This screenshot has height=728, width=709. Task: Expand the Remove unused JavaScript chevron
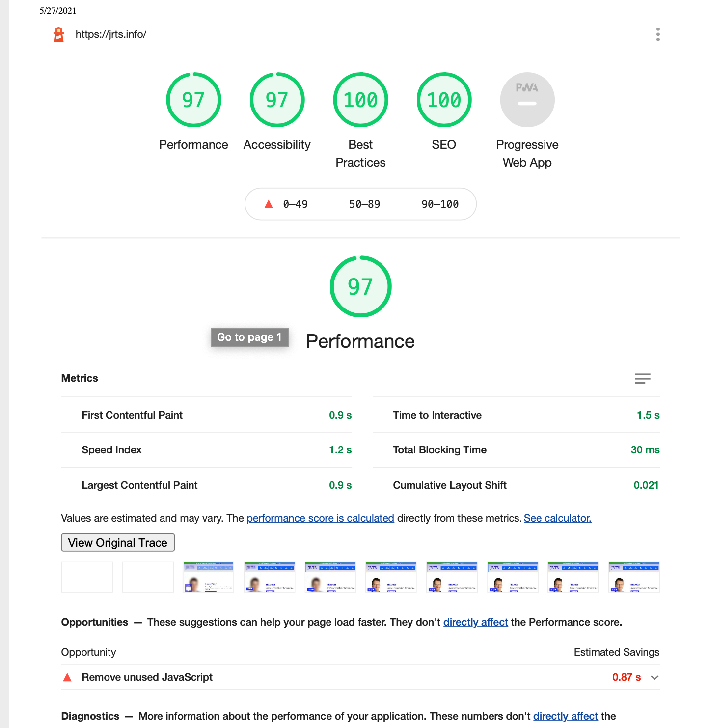[x=654, y=678]
